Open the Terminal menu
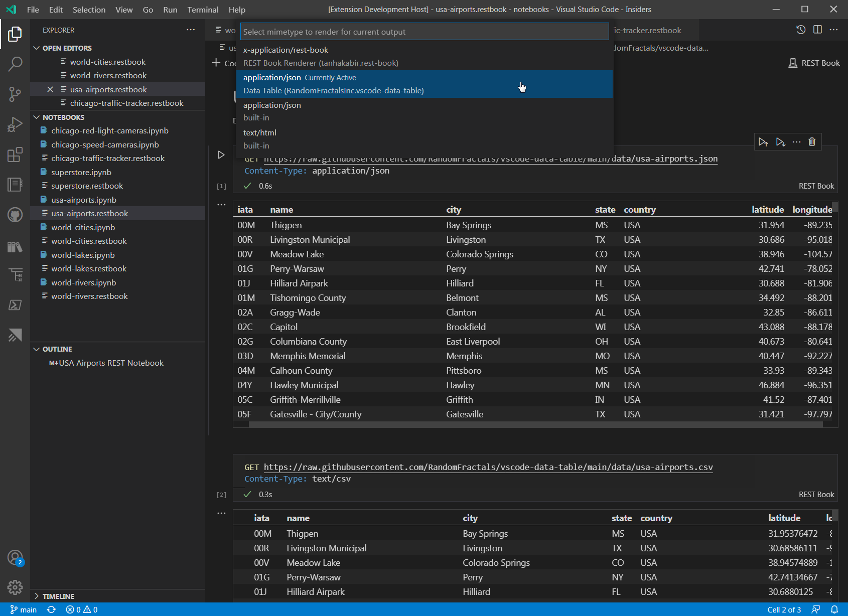The image size is (848, 616). [x=203, y=10]
